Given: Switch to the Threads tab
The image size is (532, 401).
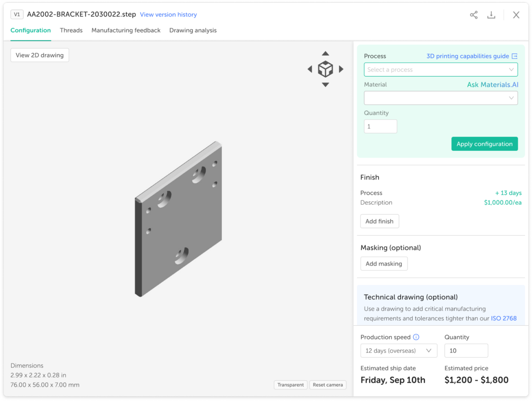Looking at the screenshot, I should click(x=71, y=30).
